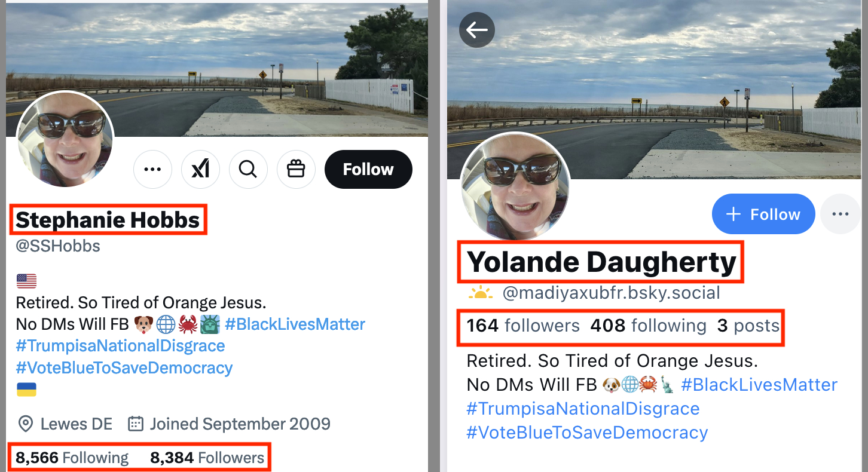Click Stephanie Hobbs' profile avatar
This screenshot has width=868, height=472.
coord(65,139)
